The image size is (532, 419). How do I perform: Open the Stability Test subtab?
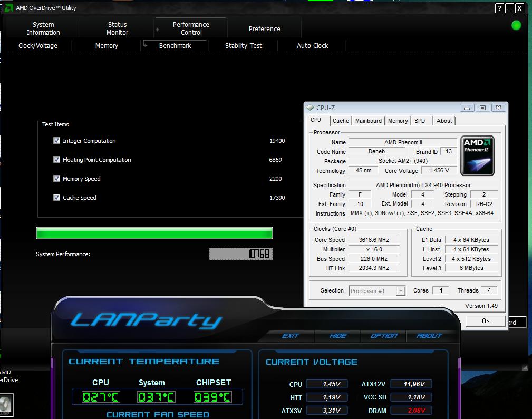244,45
